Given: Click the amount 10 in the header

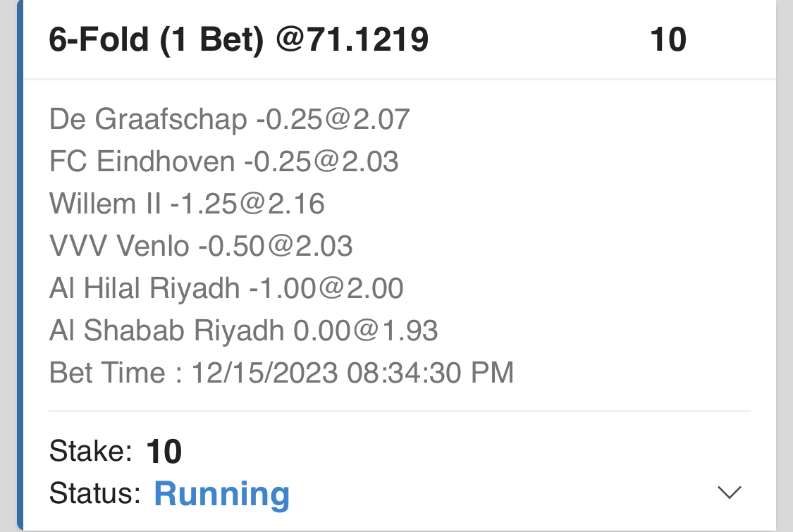Looking at the screenshot, I should (x=668, y=40).
